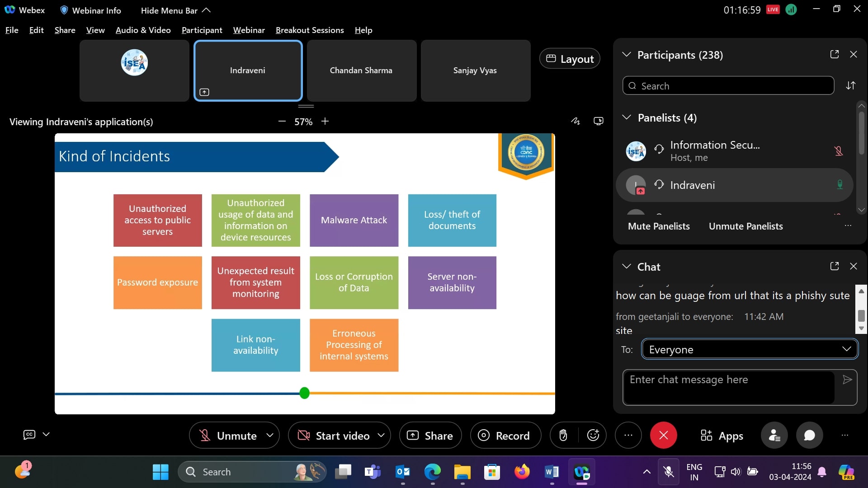Open the Audio & Video menu
The height and width of the screenshot is (488, 868).
point(143,30)
